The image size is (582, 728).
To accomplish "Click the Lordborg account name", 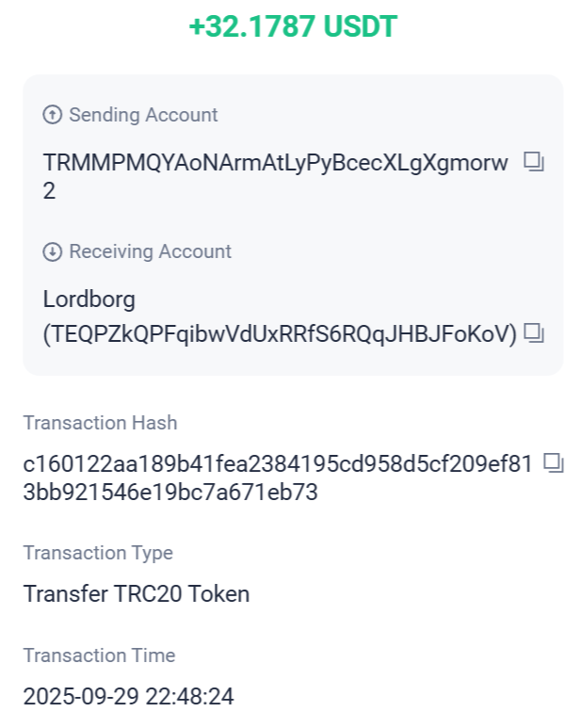I will 89,299.
